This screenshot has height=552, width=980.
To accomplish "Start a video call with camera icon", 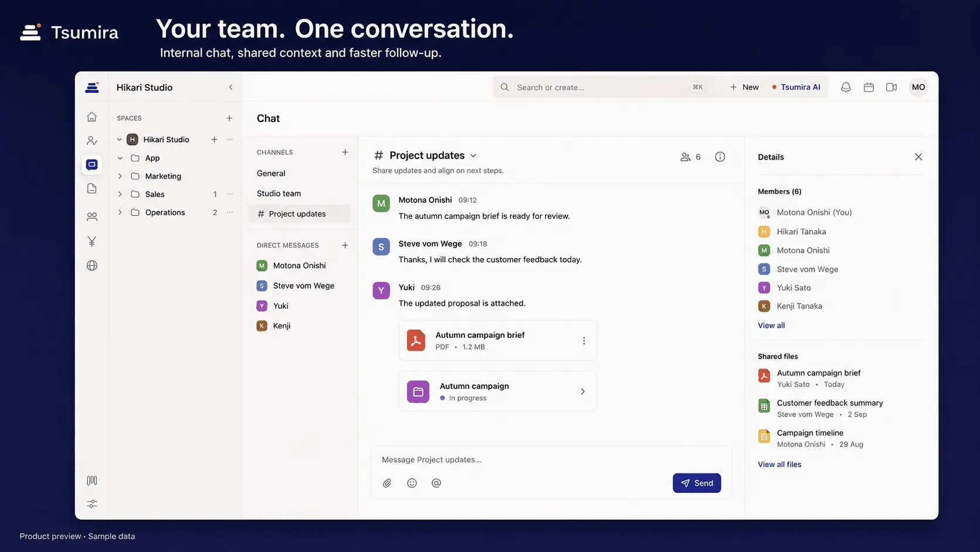I will click(x=891, y=87).
